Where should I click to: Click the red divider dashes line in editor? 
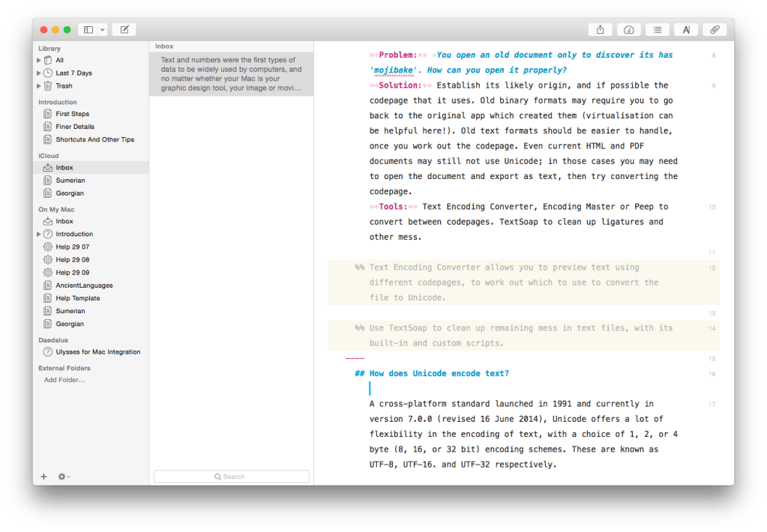point(355,359)
